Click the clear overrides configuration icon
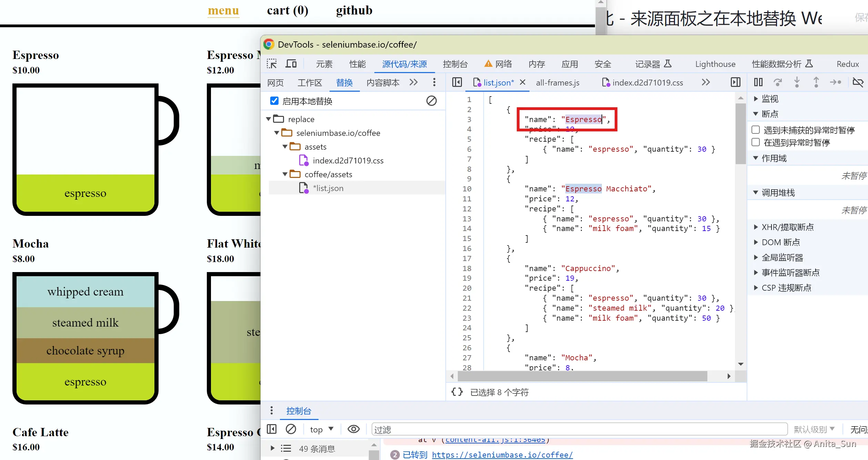The width and height of the screenshot is (868, 460). coord(431,101)
